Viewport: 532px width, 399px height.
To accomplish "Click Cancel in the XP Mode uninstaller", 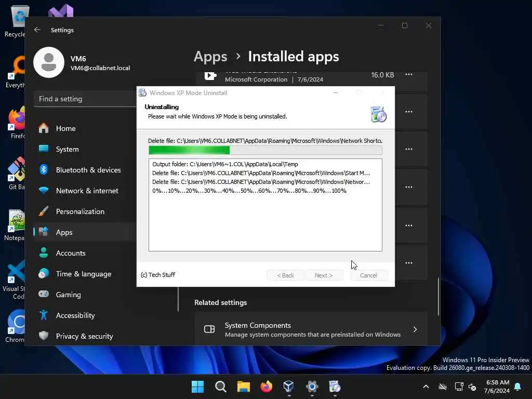I will (368, 275).
